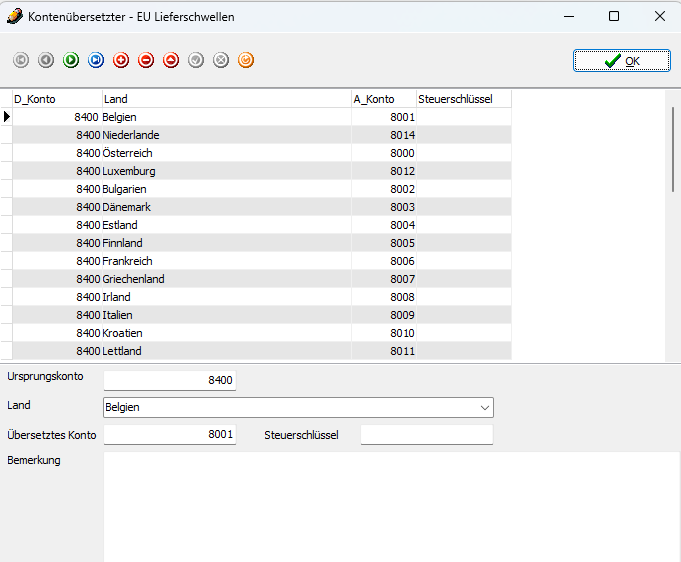The width and height of the screenshot is (681, 562).
Task: Click the table's vertical scrollbar thumb
Action: (x=673, y=135)
